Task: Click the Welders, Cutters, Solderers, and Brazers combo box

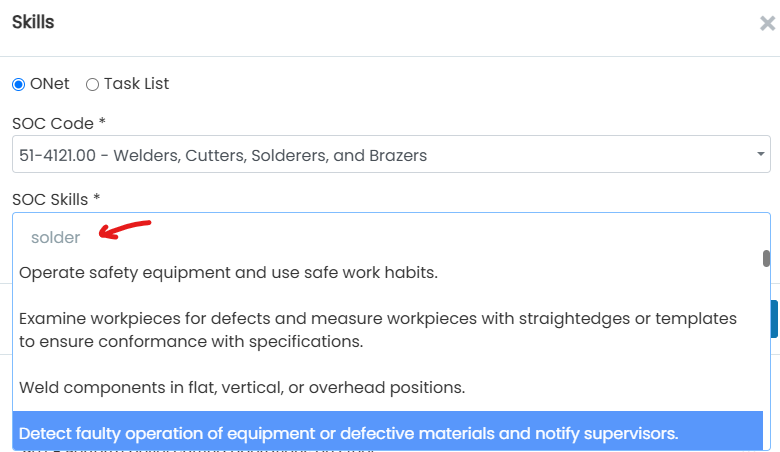Action: pyautogui.click(x=391, y=154)
